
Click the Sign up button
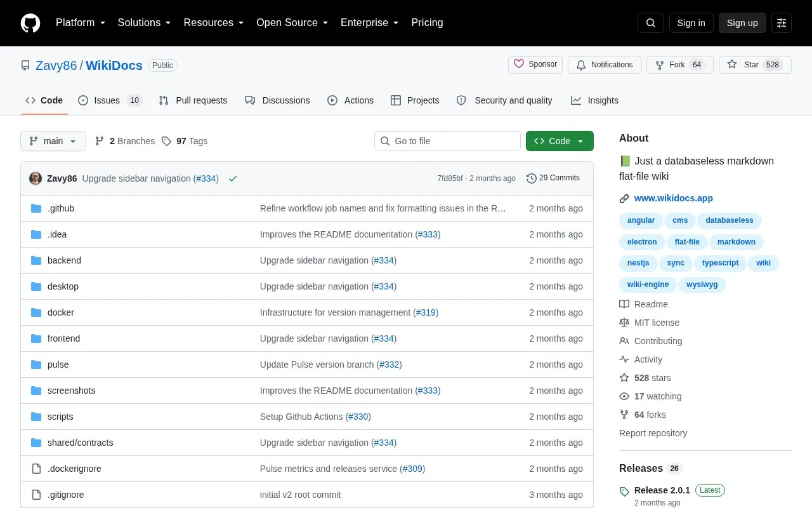click(x=742, y=23)
